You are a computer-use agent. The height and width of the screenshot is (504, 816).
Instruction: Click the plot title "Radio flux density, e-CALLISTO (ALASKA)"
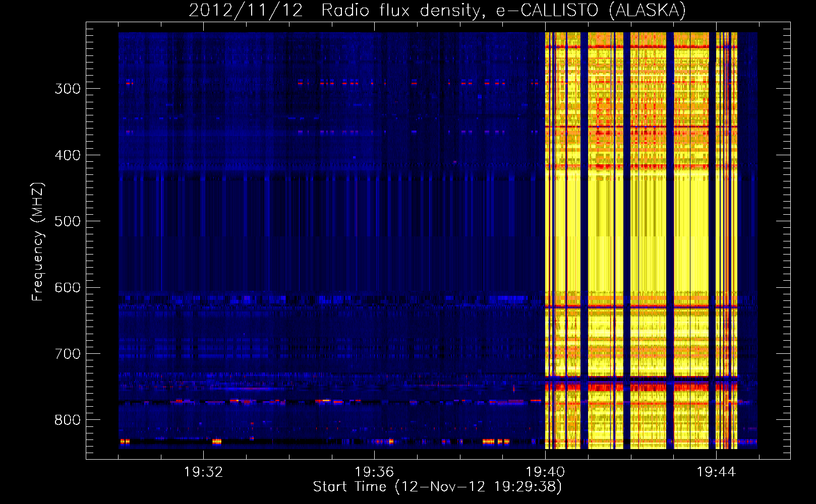[x=504, y=11]
